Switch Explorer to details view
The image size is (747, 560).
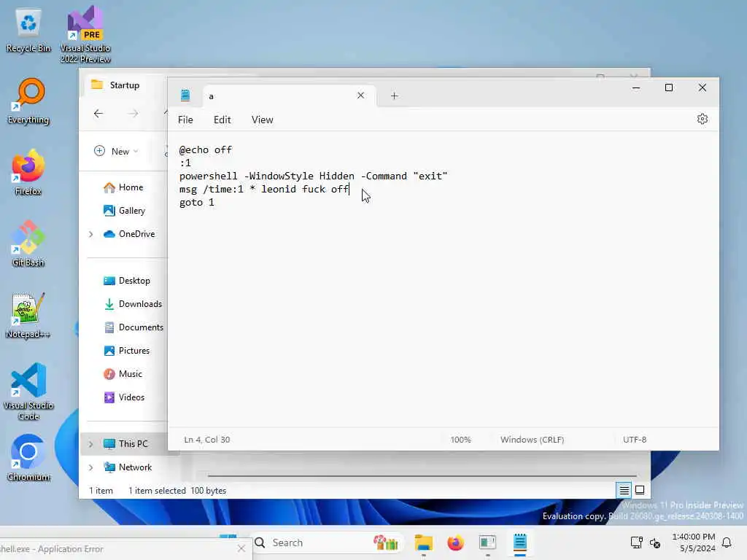(x=624, y=490)
